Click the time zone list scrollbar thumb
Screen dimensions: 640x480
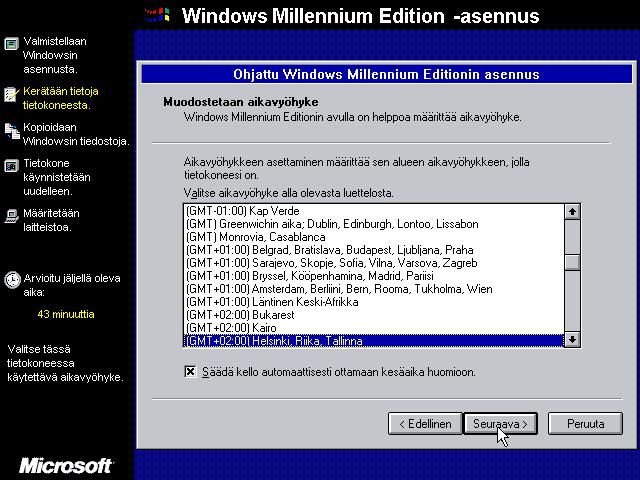(572, 262)
